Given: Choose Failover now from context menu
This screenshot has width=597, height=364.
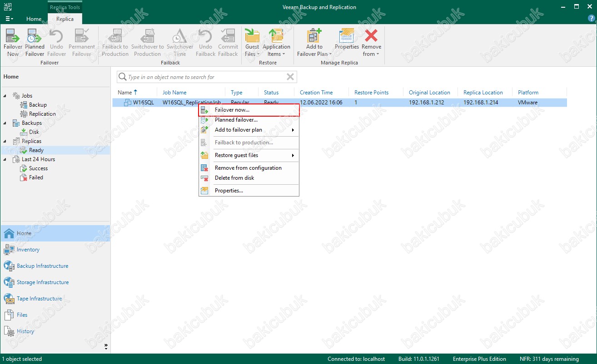Looking at the screenshot, I should (249, 110).
